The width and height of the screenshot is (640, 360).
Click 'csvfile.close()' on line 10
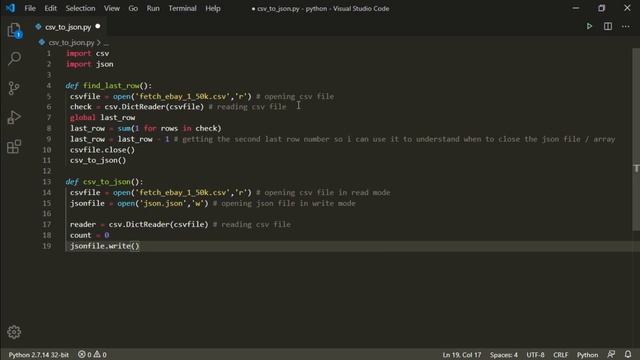point(102,149)
